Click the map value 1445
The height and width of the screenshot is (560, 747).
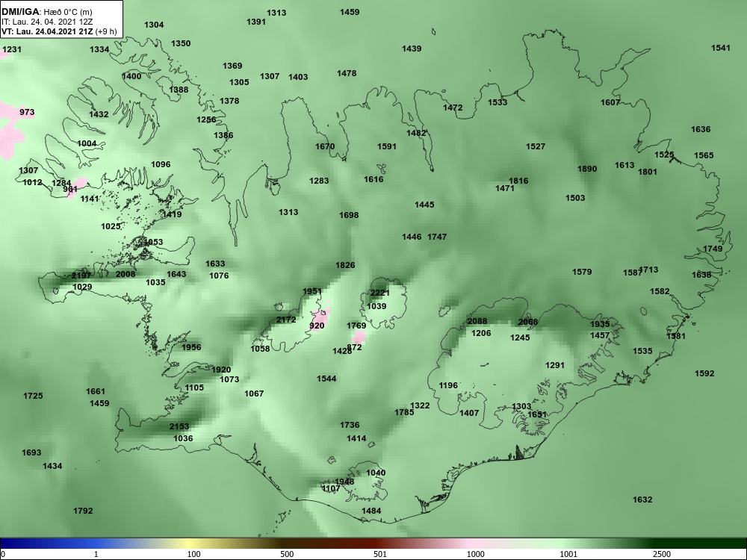[x=424, y=205]
